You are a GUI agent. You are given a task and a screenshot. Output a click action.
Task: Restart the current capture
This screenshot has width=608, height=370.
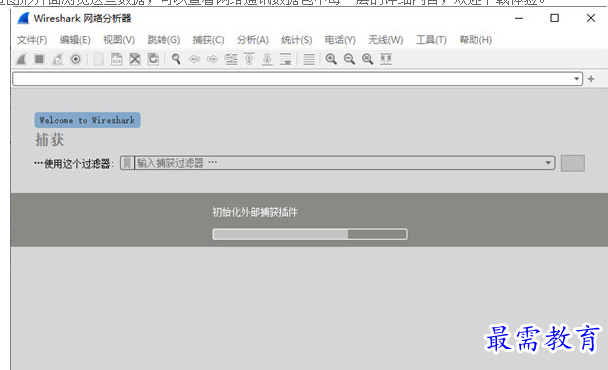57,59
